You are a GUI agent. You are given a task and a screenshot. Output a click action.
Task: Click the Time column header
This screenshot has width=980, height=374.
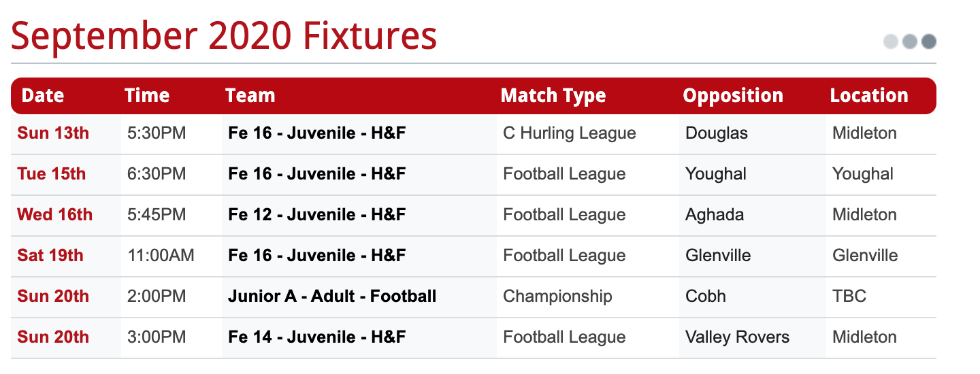(x=147, y=95)
